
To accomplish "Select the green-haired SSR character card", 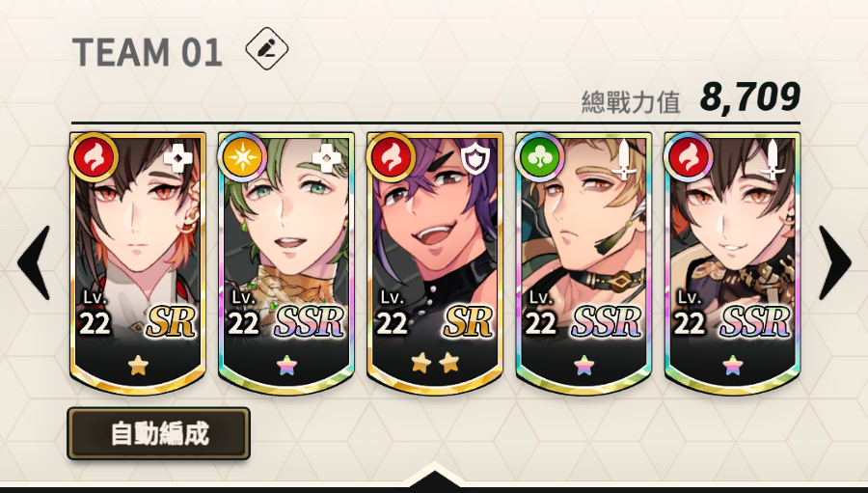I will [286, 263].
